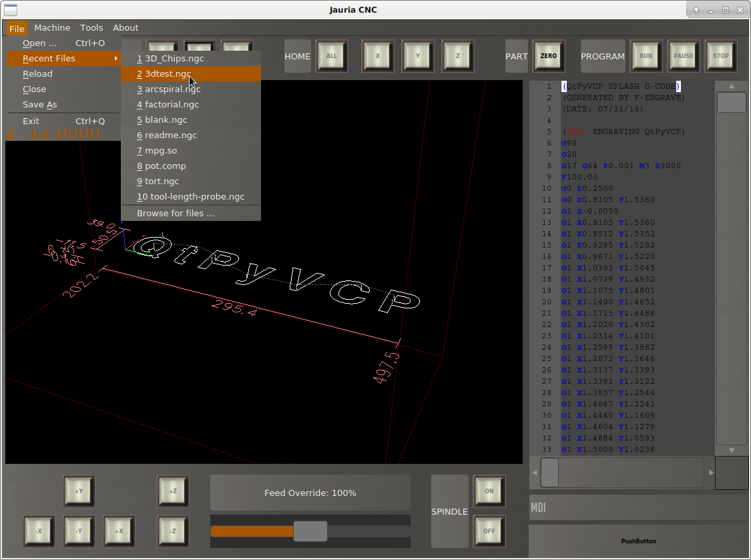Home the Z axis
Viewport: 751px width, 560px height.
click(x=458, y=56)
